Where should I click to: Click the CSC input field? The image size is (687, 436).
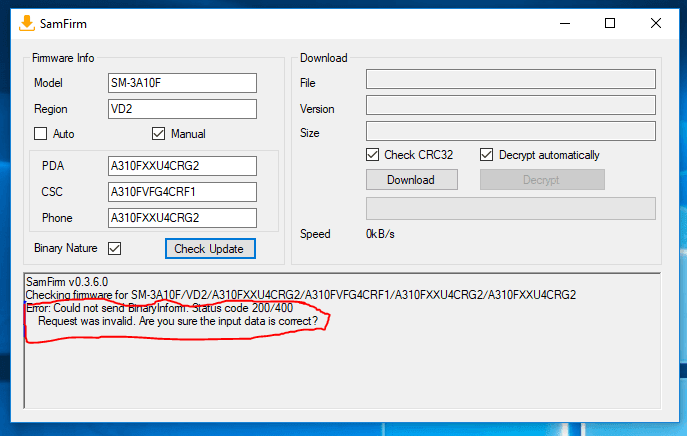(182, 192)
